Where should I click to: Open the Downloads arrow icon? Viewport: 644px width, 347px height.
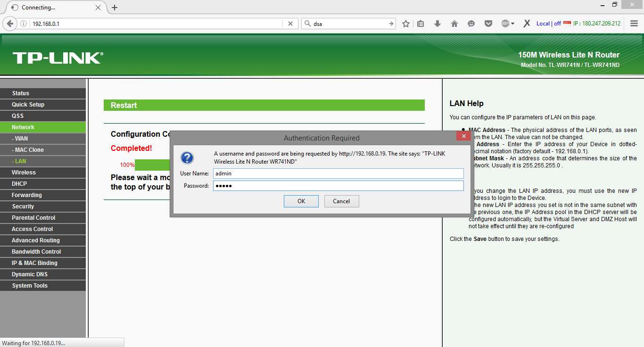pos(437,23)
